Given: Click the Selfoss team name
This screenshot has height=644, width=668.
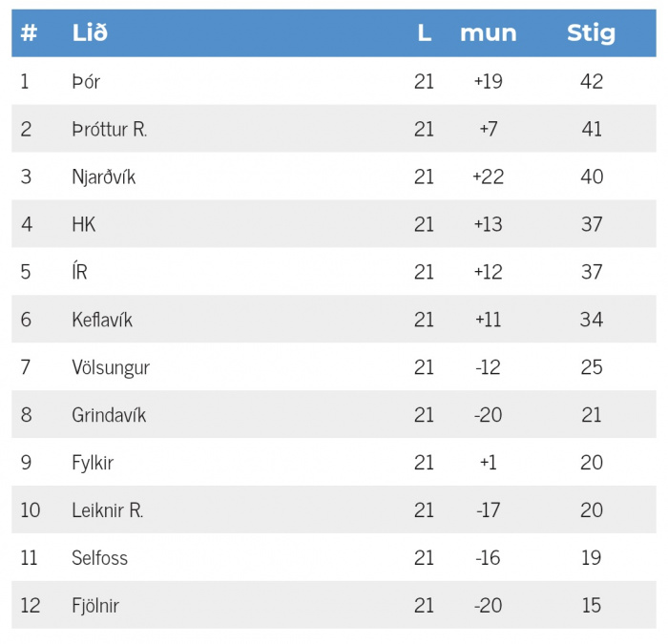Looking at the screenshot, I should click(x=99, y=557).
